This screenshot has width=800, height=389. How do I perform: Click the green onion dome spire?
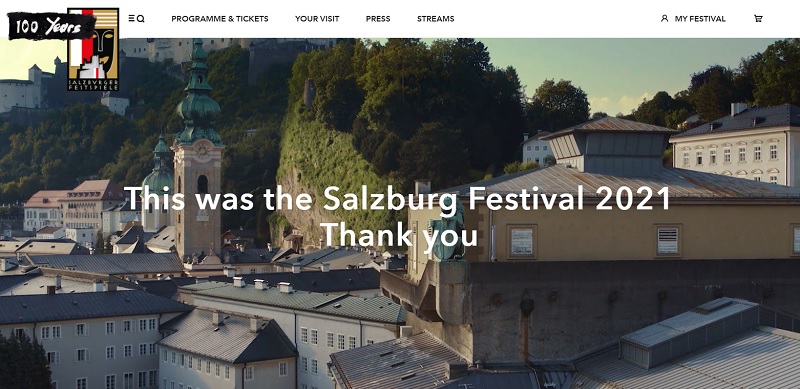199,92
